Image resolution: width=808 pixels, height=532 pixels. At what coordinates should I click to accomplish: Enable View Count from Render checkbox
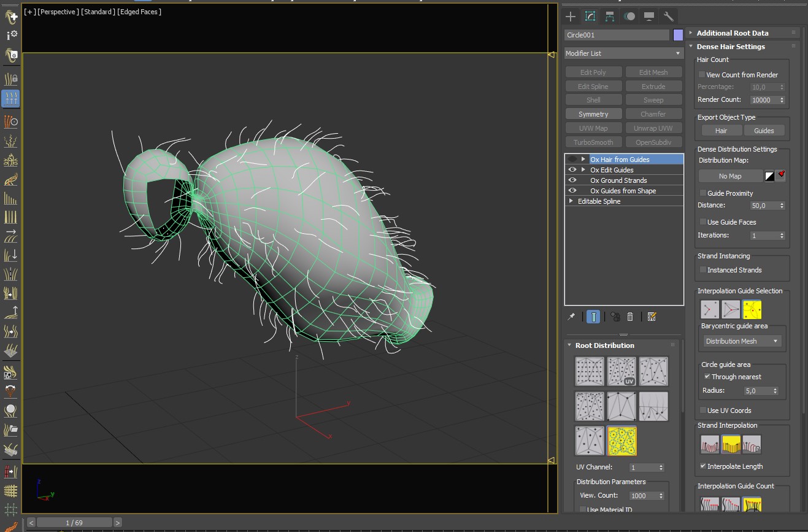(x=702, y=75)
